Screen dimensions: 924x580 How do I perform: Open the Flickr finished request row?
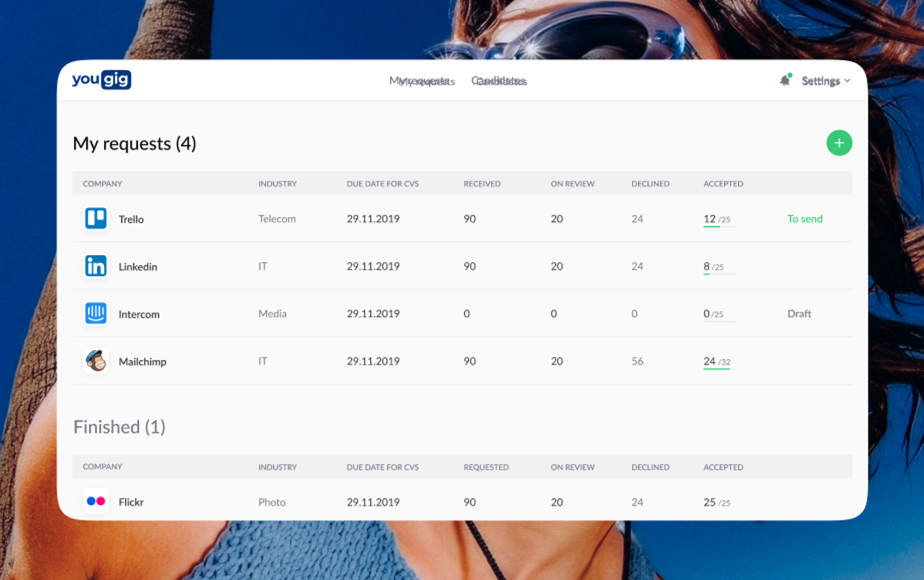click(462, 502)
